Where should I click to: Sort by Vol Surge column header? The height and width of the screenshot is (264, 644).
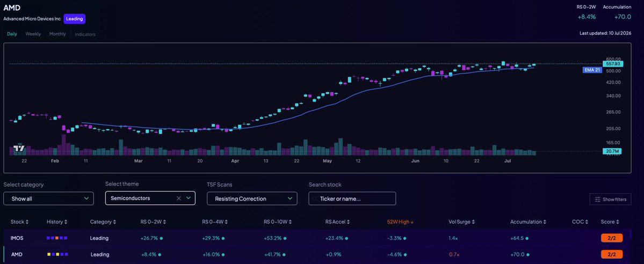(x=461, y=222)
